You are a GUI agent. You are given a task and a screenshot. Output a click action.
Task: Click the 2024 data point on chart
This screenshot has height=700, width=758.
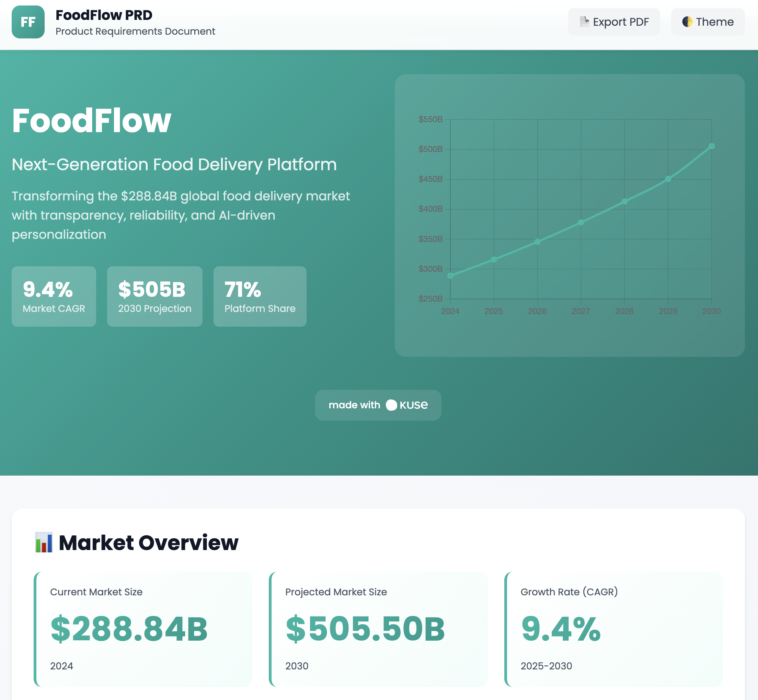(x=450, y=276)
